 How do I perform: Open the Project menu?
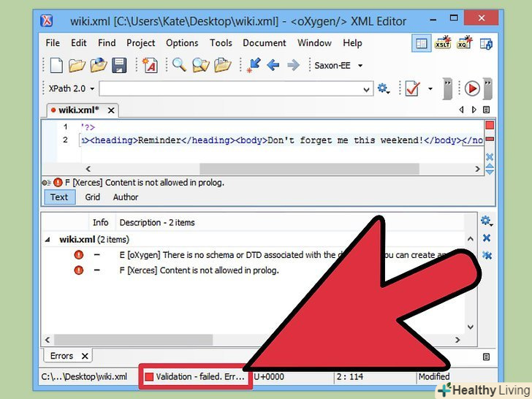pos(141,43)
